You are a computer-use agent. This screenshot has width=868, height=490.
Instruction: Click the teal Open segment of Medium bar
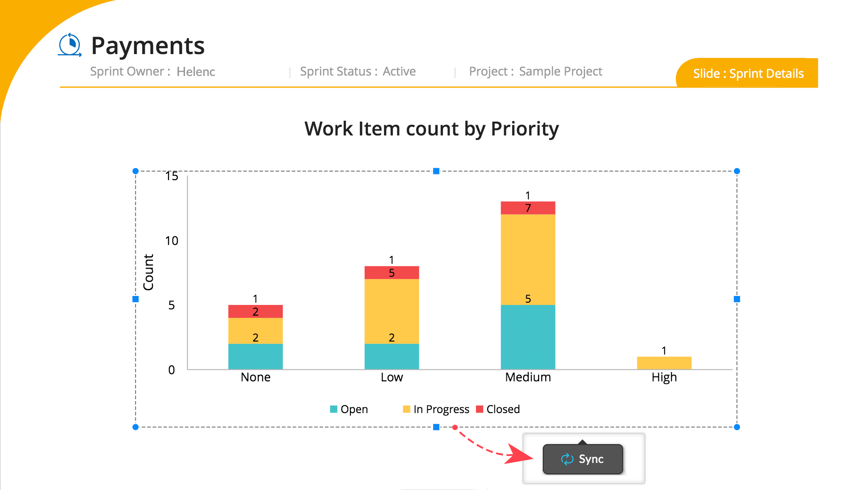(x=528, y=337)
